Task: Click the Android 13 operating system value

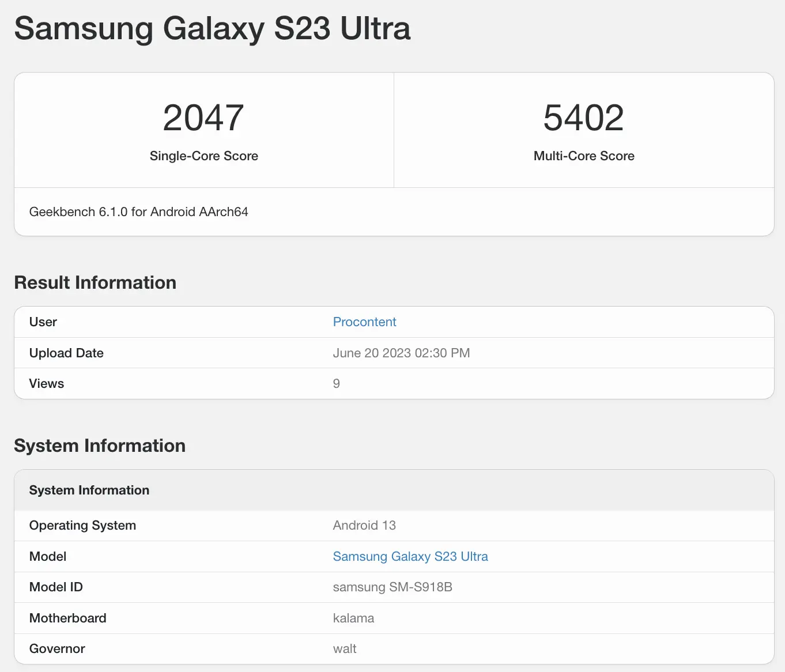Action: pos(364,525)
